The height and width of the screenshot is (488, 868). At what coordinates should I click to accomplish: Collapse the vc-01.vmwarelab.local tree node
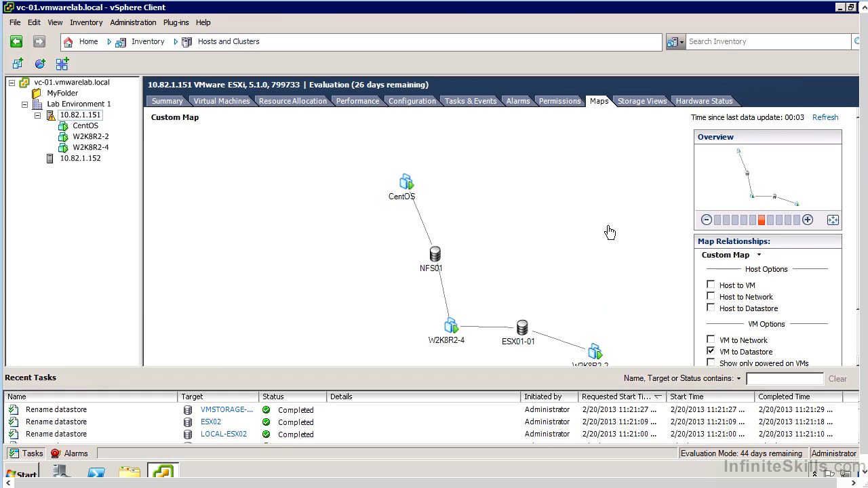click(12, 83)
